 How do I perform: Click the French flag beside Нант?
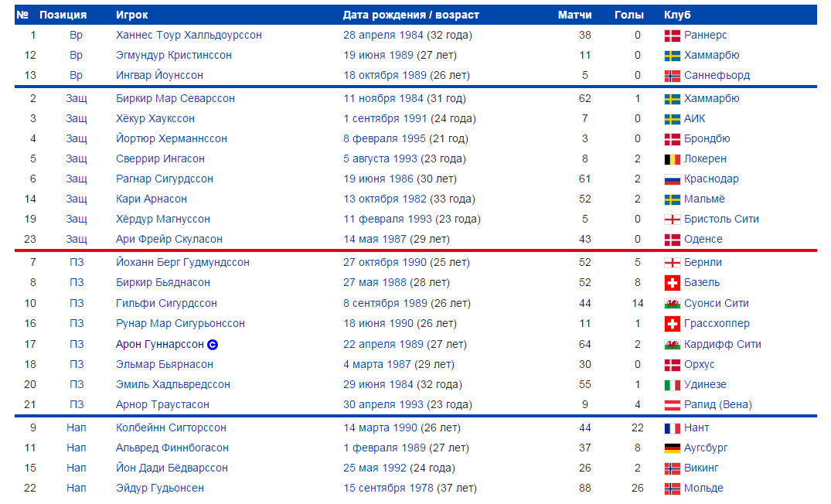[672, 428]
